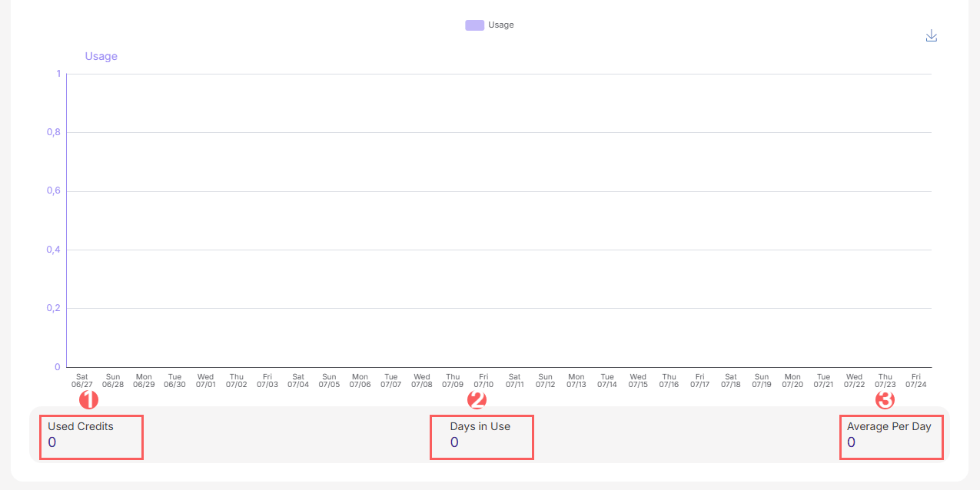Click the Sun 07/05 date label
980x490 pixels.
[x=329, y=381]
